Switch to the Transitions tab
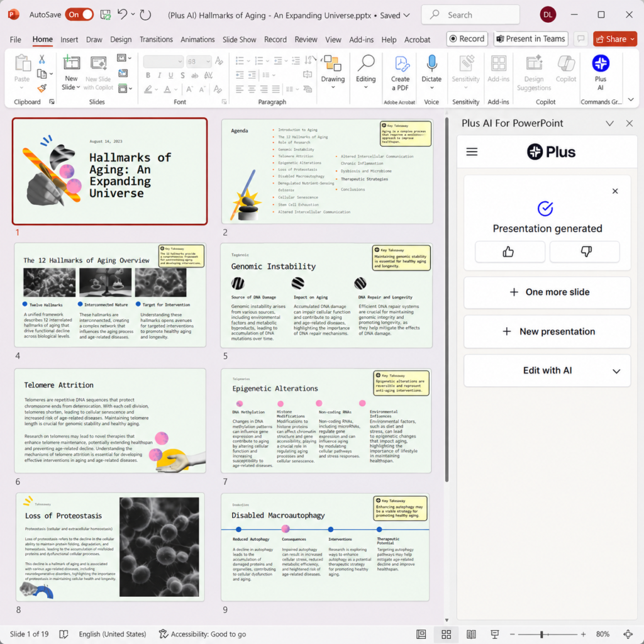644x644 pixels. [x=156, y=40]
